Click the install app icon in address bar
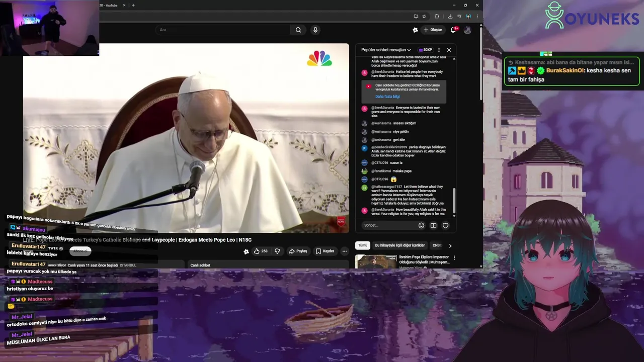The height and width of the screenshot is (362, 644). pos(416,16)
